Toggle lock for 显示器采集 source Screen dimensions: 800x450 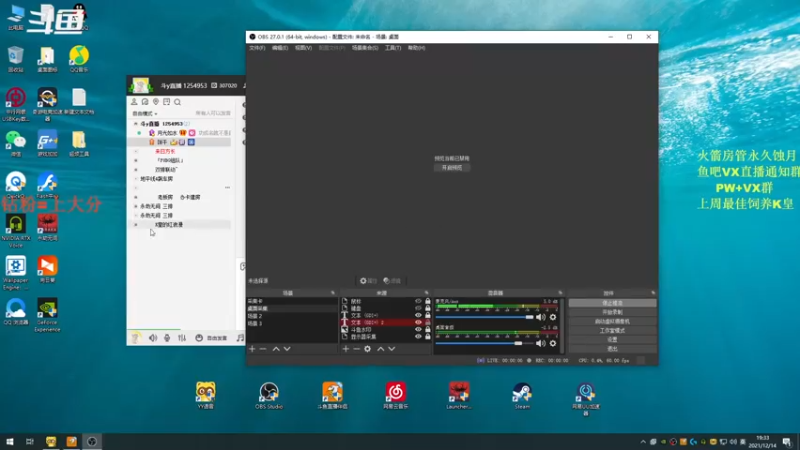(428, 337)
